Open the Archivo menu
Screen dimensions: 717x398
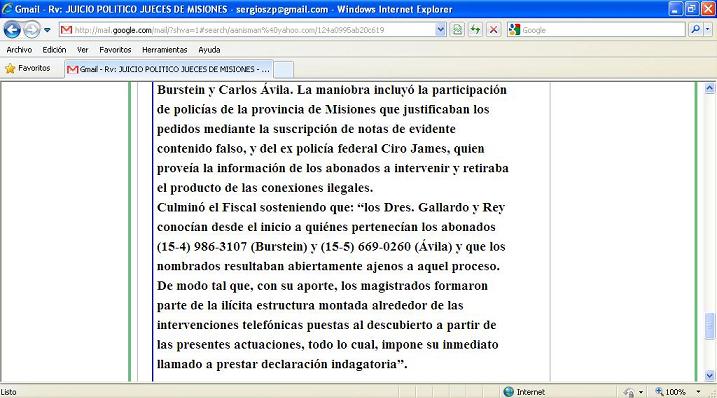point(19,50)
